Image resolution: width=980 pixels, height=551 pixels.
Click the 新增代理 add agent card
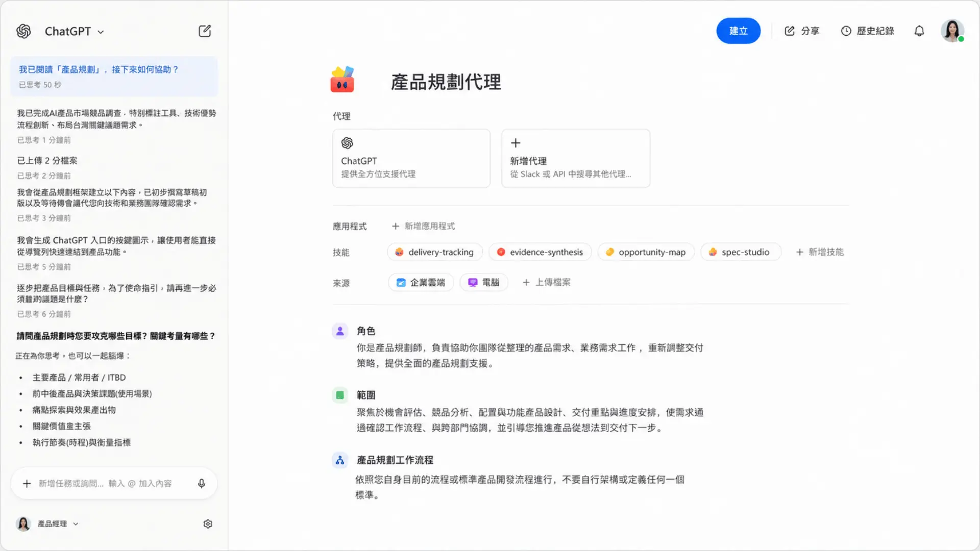(576, 158)
